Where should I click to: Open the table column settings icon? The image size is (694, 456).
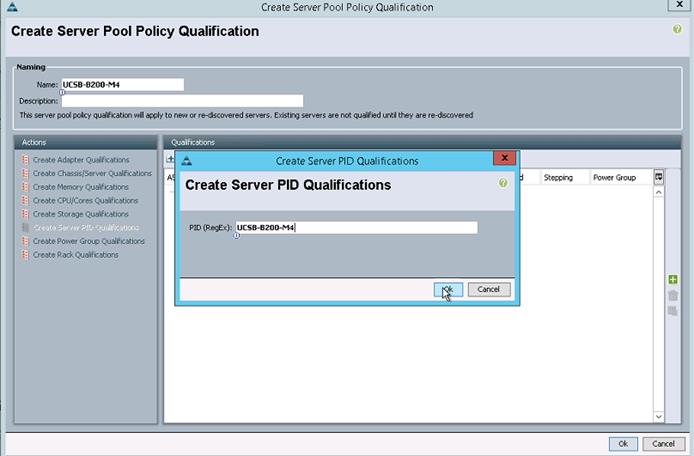coord(659,177)
